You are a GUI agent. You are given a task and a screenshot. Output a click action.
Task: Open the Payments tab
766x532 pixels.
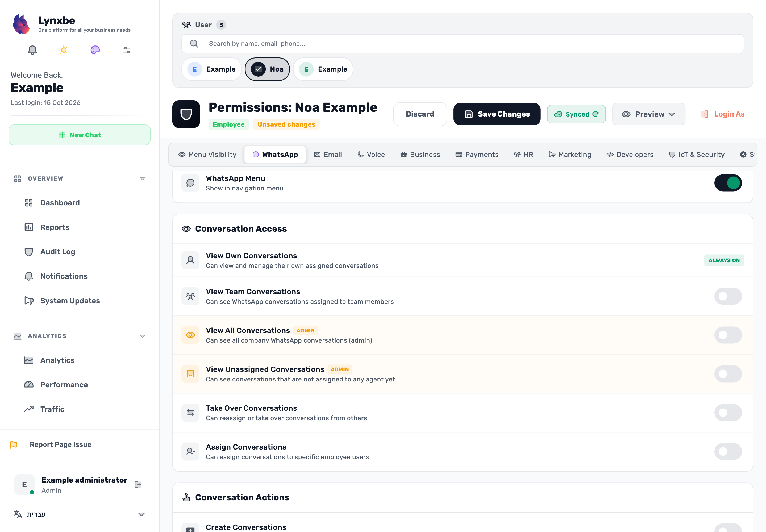[x=477, y=155]
